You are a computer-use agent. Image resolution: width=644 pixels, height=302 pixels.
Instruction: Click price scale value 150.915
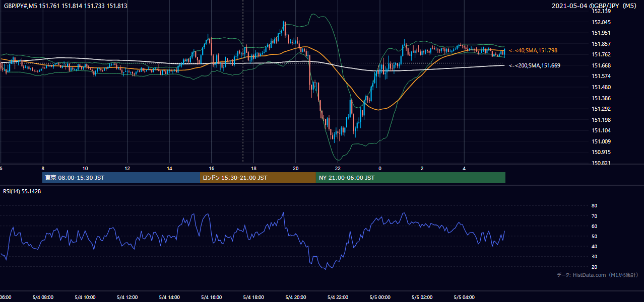tap(601, 152)
